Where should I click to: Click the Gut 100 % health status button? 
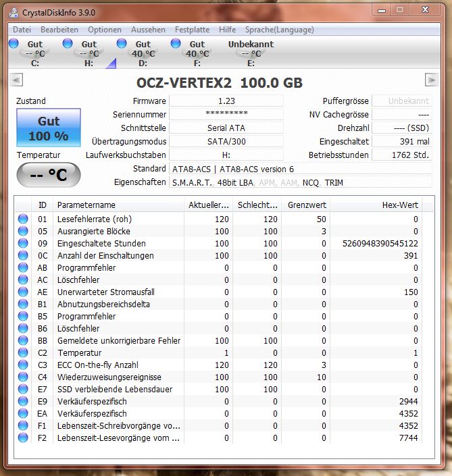pos(49,128)
